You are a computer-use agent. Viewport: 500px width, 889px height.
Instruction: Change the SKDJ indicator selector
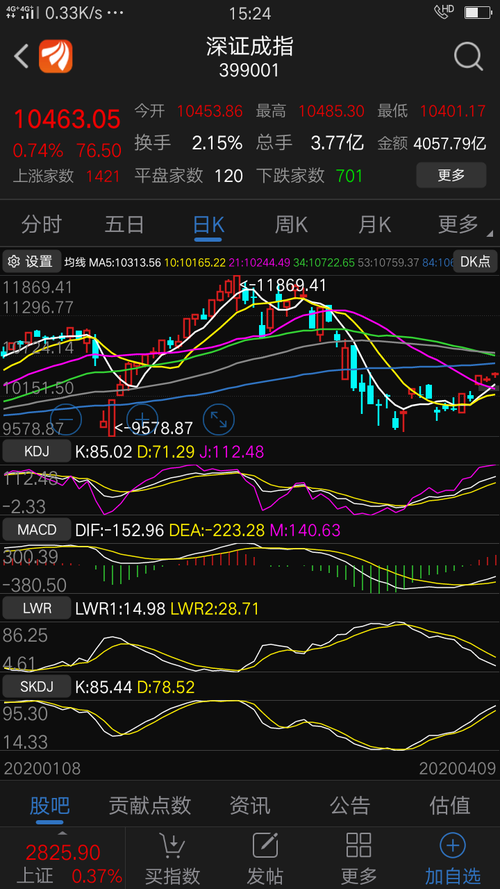coord(37,687)
